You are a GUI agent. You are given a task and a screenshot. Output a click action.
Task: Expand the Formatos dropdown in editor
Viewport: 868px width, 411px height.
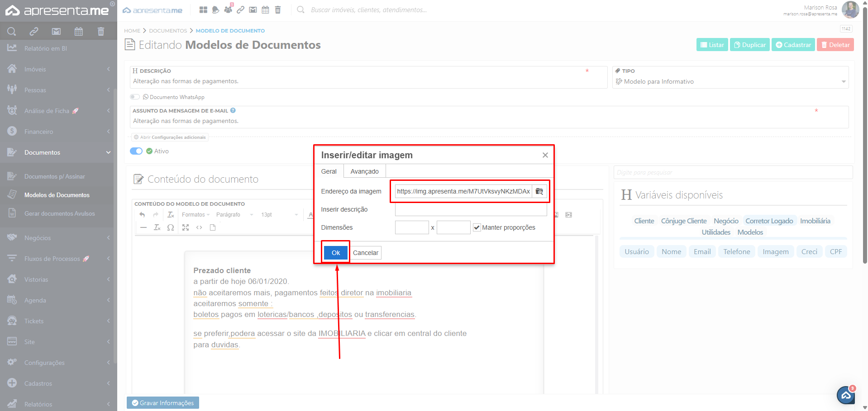click(x=196, y=215)
